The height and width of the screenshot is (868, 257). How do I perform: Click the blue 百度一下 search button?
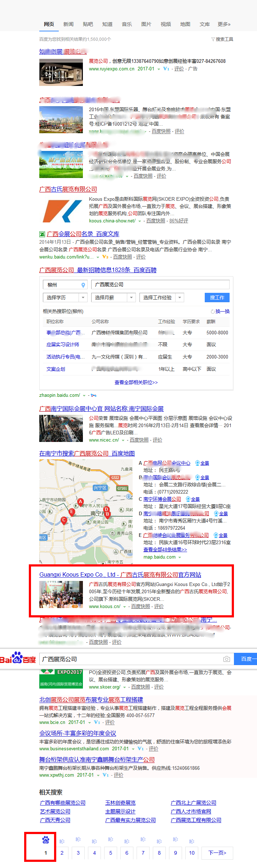pyautogui.click(x=245, y=659)
